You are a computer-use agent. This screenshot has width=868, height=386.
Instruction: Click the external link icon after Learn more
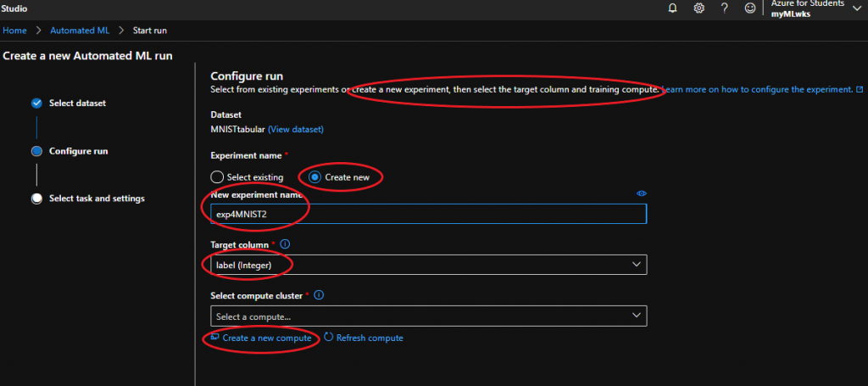click(860, 89)
